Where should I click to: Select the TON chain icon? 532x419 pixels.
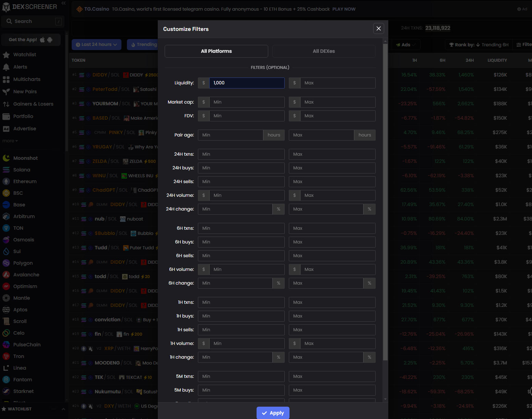point(6,228)
